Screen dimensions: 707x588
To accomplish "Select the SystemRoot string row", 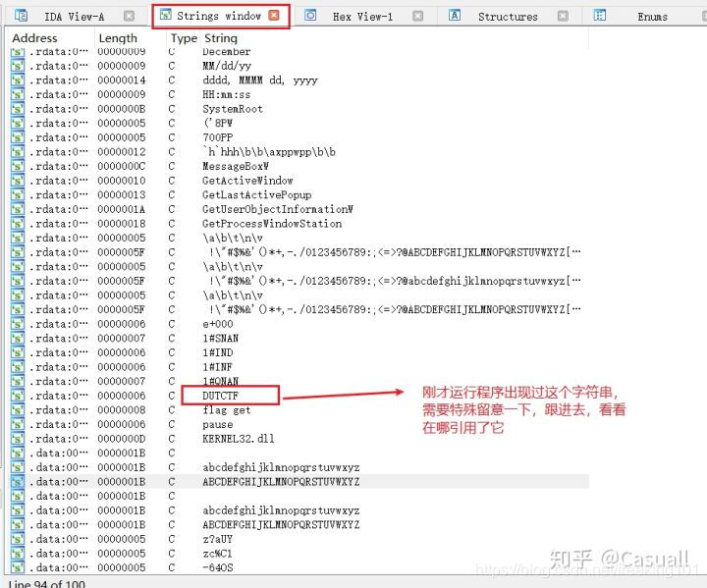I will click(299, 109).
